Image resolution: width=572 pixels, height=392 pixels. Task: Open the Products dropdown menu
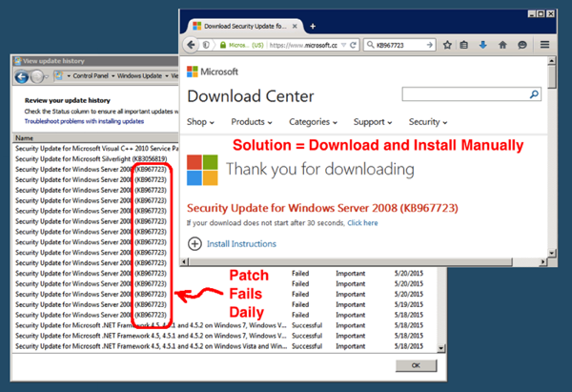pyautogui.click(x=252, y=122)
